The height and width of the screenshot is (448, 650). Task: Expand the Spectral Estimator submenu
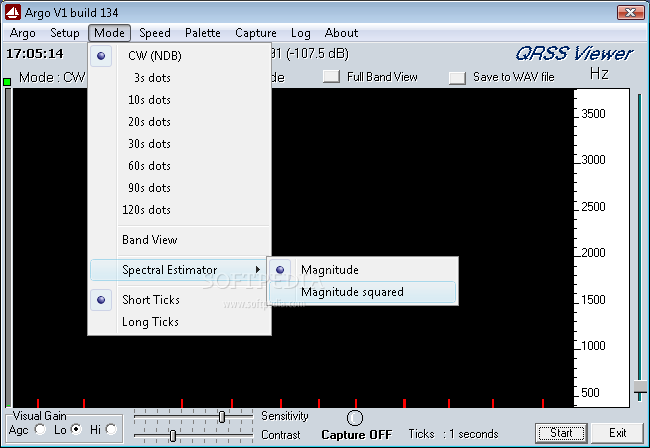pos(179,270)
